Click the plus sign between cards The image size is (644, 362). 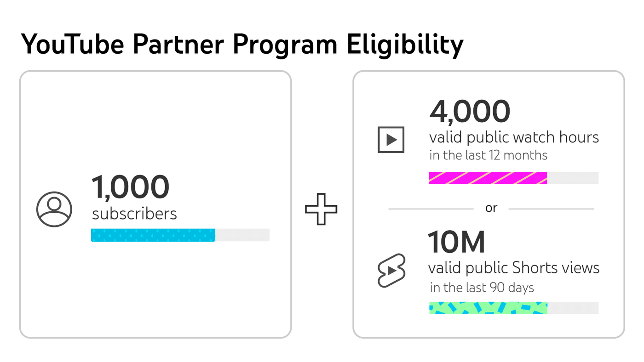(321, 209)
